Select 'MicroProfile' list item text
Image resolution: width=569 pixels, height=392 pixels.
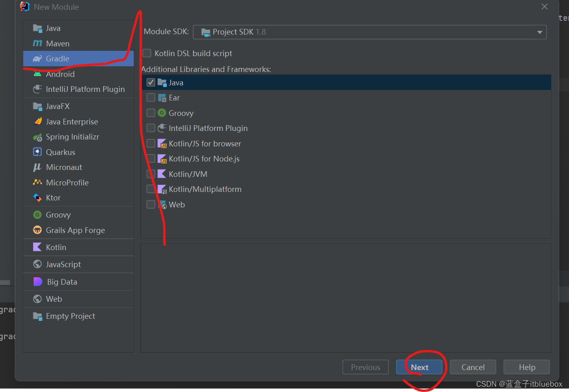click(67, 183)
